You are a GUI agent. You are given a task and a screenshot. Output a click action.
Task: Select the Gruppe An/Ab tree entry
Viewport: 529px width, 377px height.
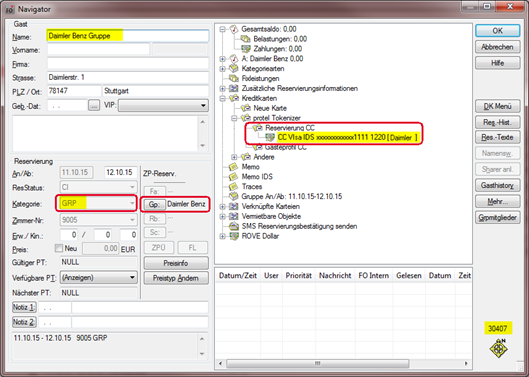click(291, 196)
